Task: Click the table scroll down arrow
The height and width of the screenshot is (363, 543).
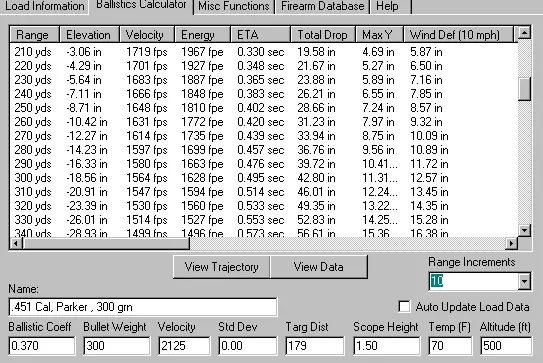Action: click(524, 230)
